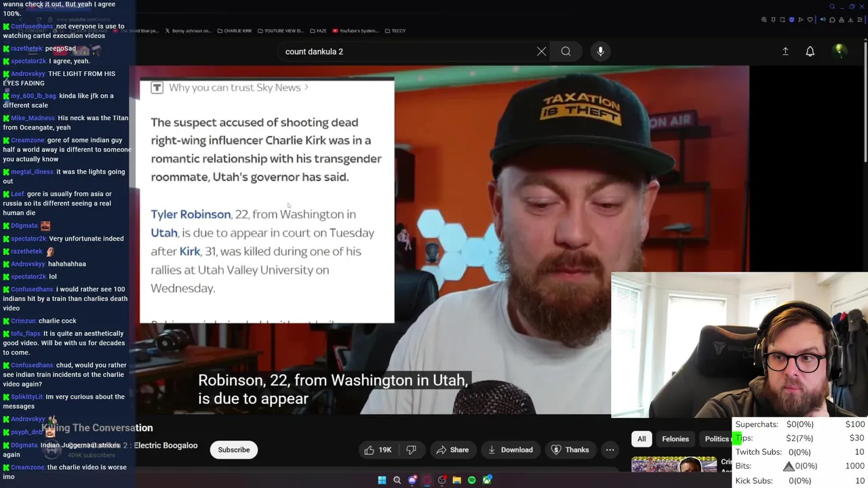This screenshot has width=868, height=488.
Task: Open browser extensions cube icon
Action: point(832,20)
